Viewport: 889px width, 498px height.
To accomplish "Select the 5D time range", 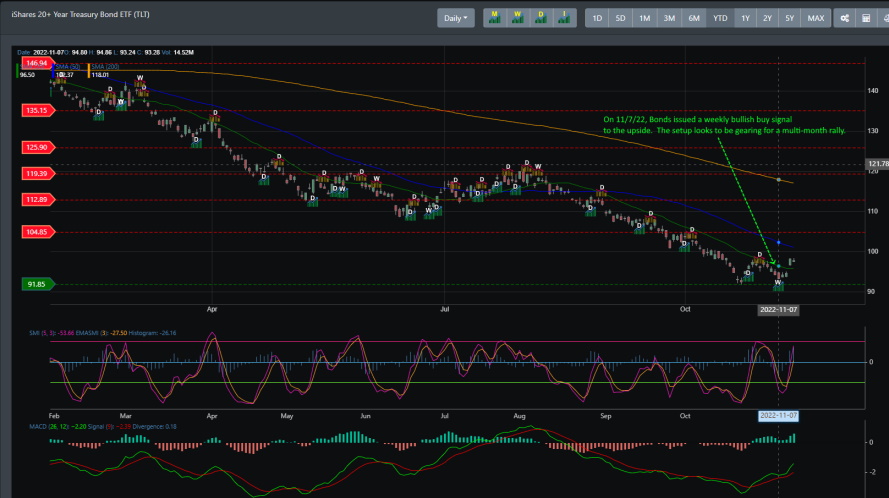I will point(620,18).
